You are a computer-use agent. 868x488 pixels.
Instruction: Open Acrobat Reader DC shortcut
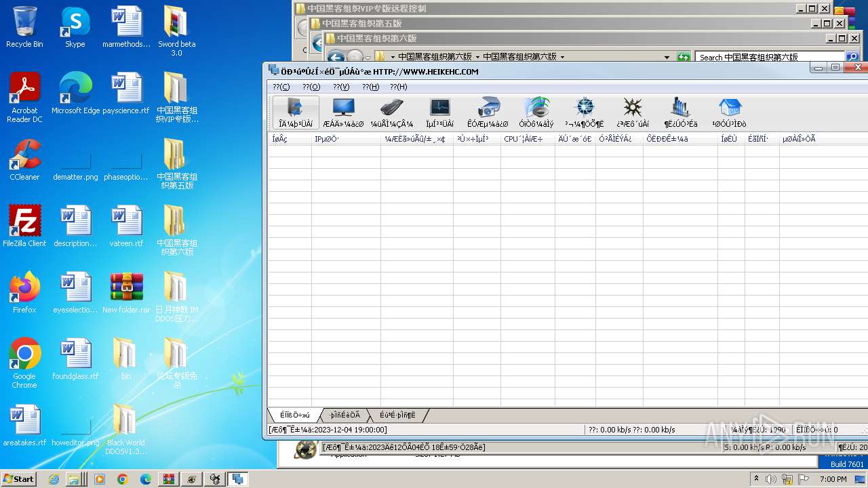(x=24, y=98)
